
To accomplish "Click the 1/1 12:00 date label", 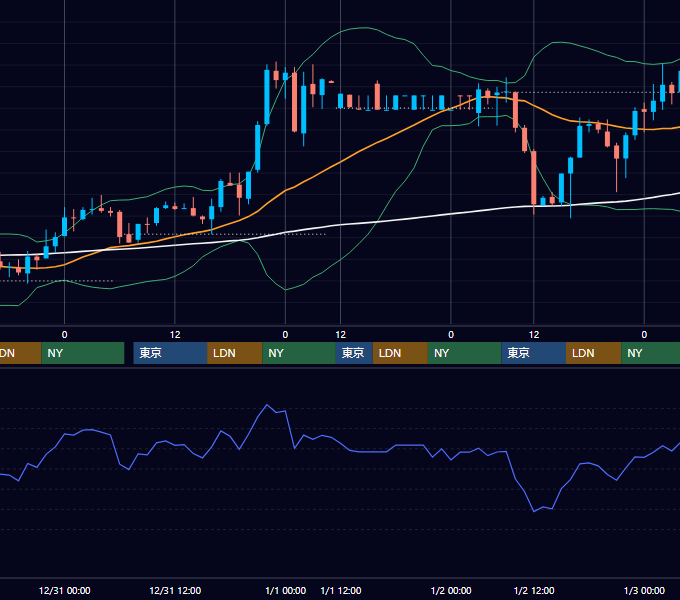I will point(341,590).
